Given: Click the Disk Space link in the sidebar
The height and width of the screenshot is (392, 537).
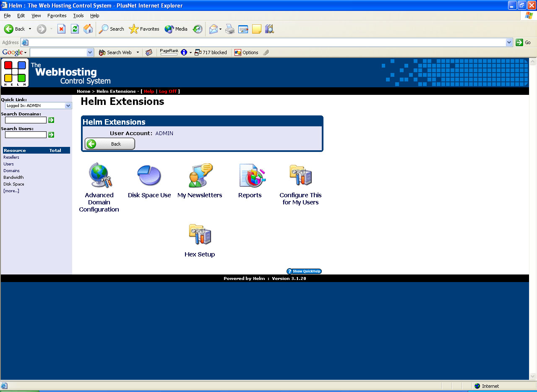Looking at the screenshot, I should click(x=14, y=184).
